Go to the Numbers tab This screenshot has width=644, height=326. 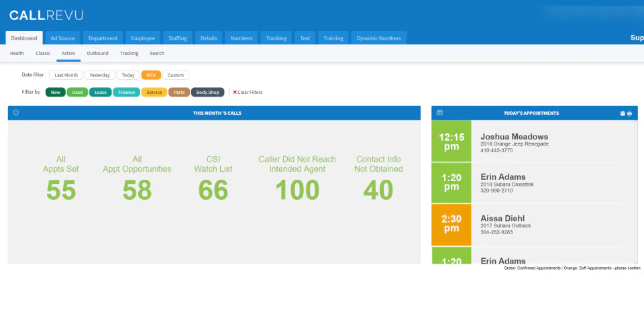pyautogui.click(x=241, y=38)
